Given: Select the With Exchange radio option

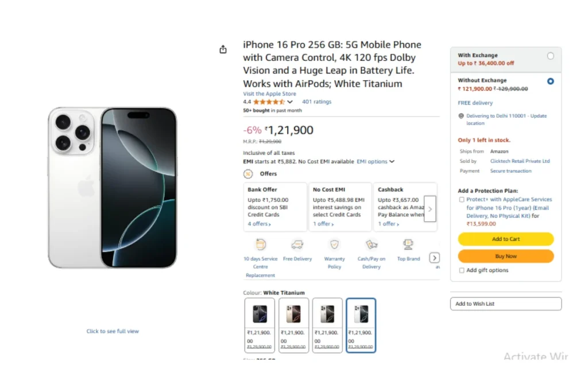Looking at the screenshot, I should pos(551,56).
